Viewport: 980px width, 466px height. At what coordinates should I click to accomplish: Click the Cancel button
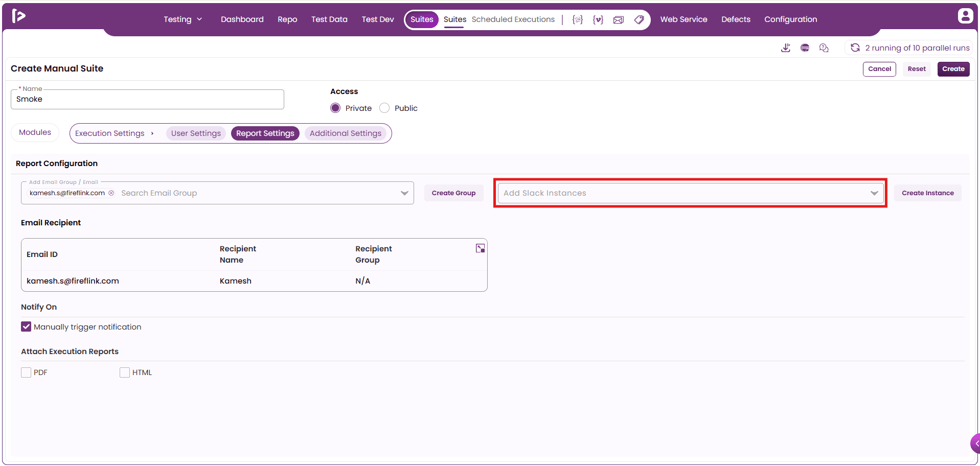click(x=879, y=69)
